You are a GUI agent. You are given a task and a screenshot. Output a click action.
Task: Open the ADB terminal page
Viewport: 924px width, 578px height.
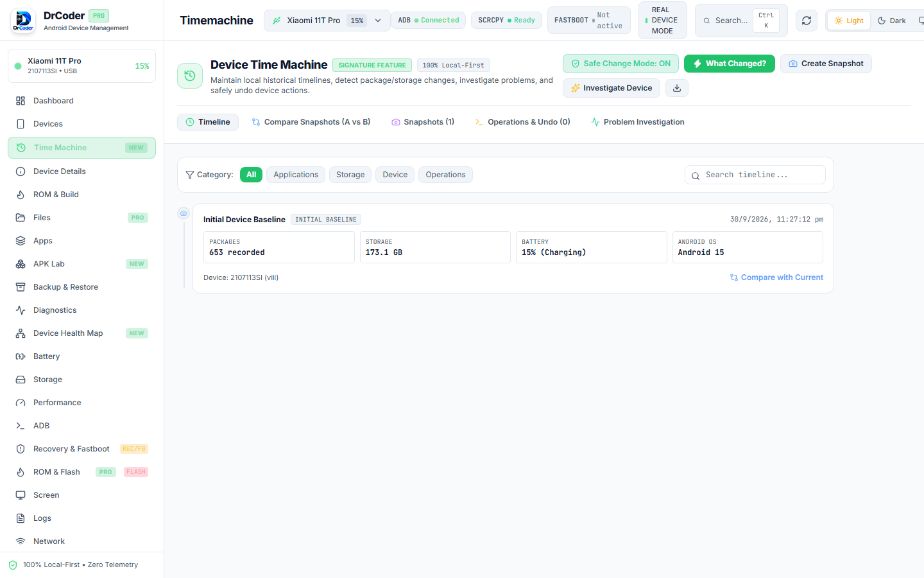point(81,426)
